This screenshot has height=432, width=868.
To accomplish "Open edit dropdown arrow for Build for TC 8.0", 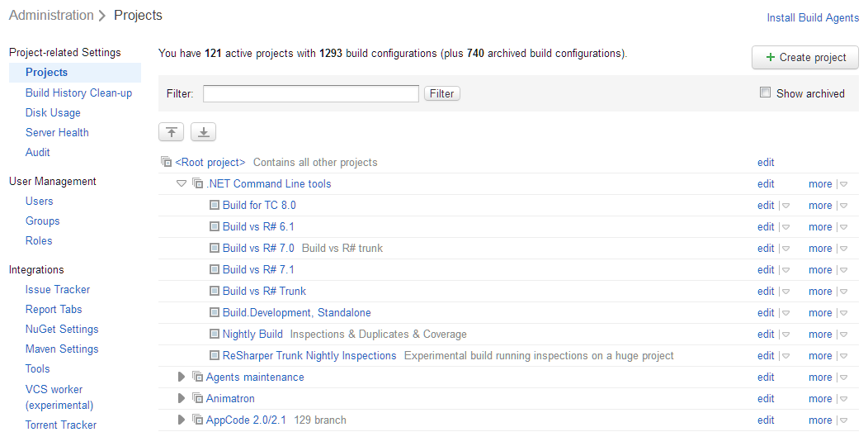I will (x=785, y=206).
